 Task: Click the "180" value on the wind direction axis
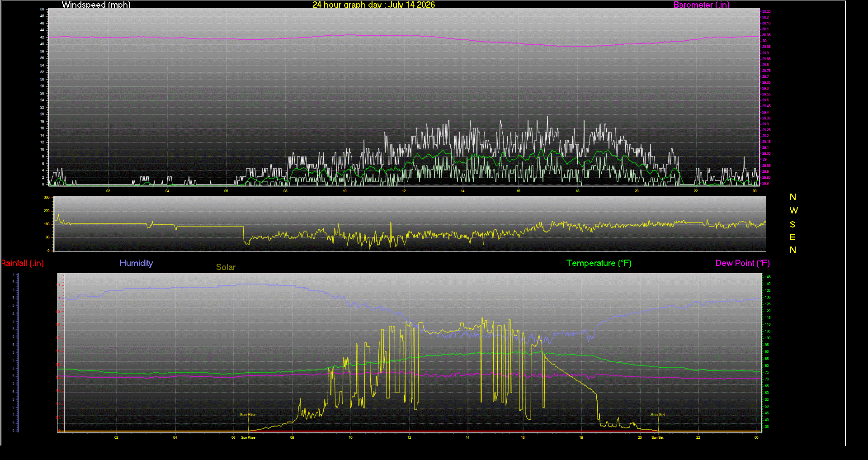click(x=47, y=224)
